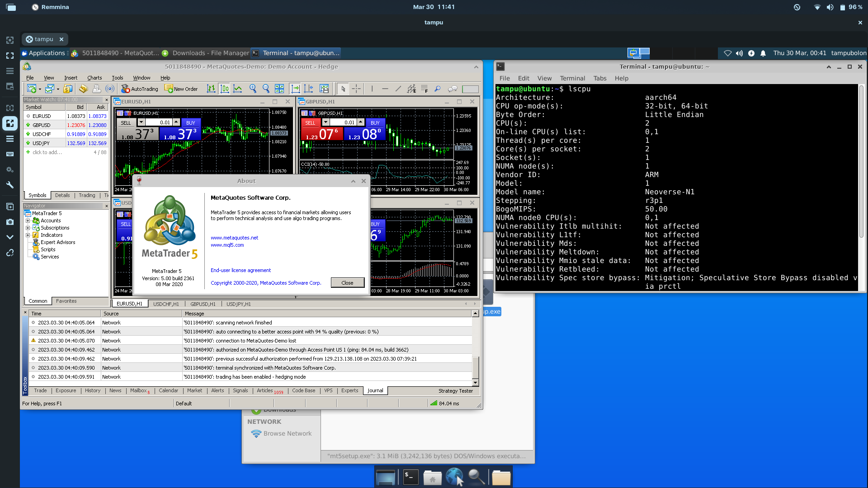Open the New Chart dropdown arrow
Image resolution: width=868 pixels, height=488 pixels.
pos(40,89)
